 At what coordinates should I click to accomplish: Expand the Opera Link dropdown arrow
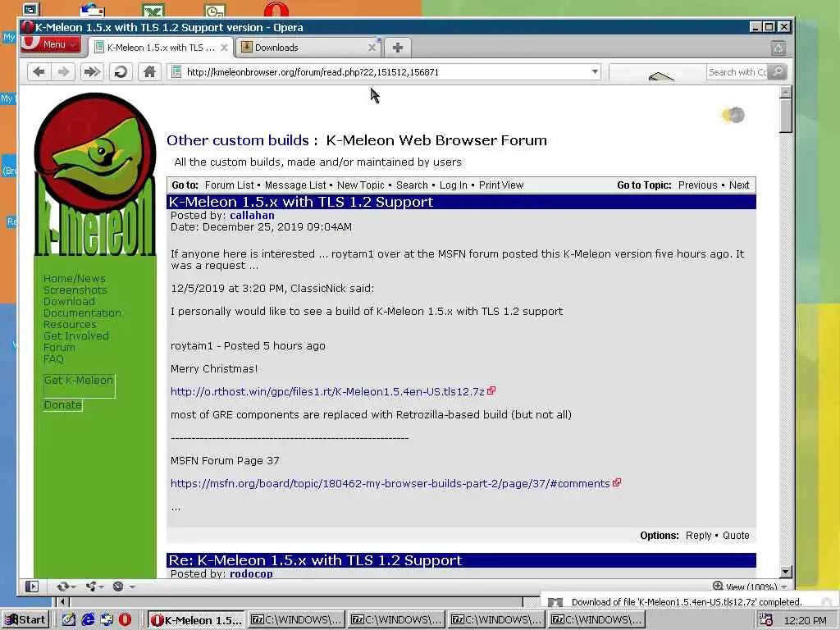coord(73,587)
